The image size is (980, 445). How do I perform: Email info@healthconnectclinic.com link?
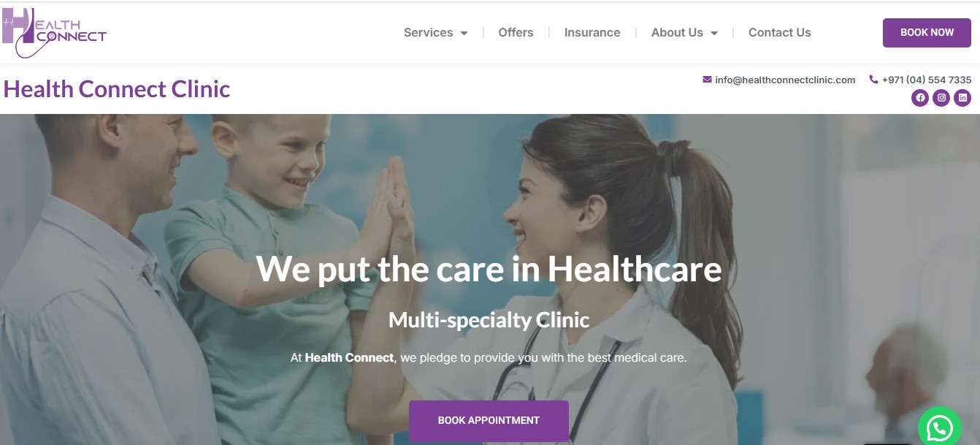[x=785, y=80]
